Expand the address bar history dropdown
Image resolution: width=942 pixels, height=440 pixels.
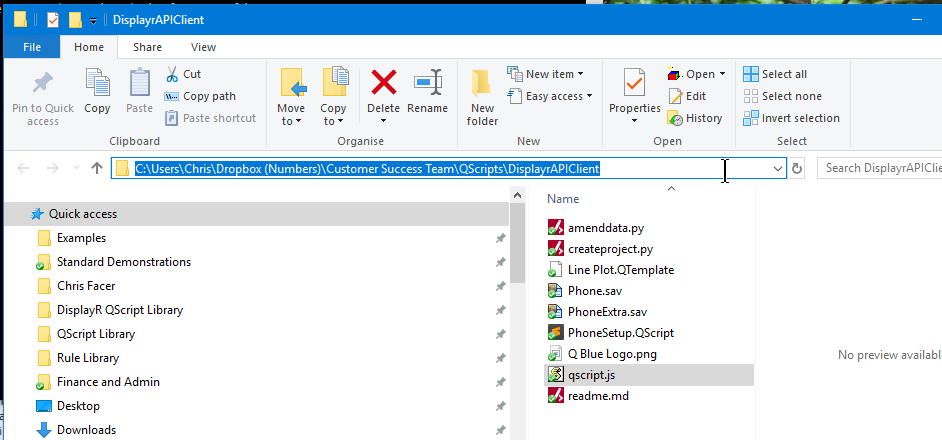[778, 169]
